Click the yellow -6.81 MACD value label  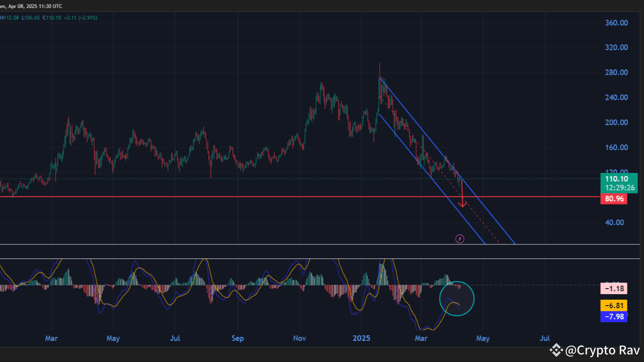(613, 305)
